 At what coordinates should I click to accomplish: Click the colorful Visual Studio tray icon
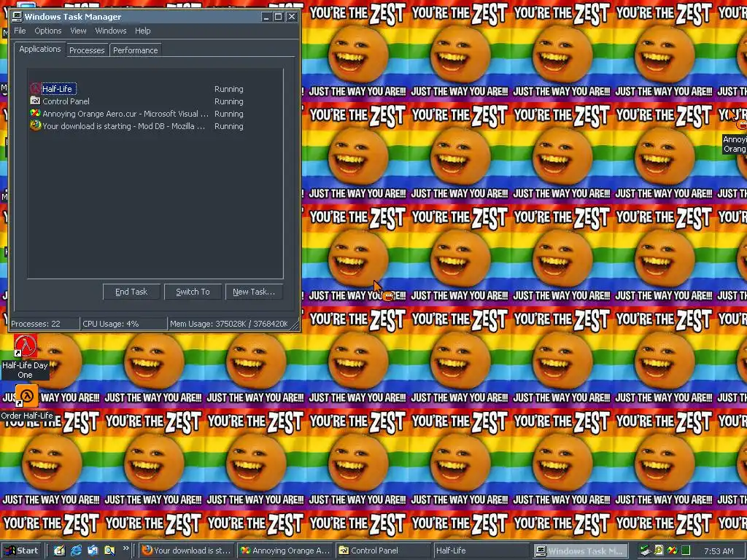tap(672, 551)
